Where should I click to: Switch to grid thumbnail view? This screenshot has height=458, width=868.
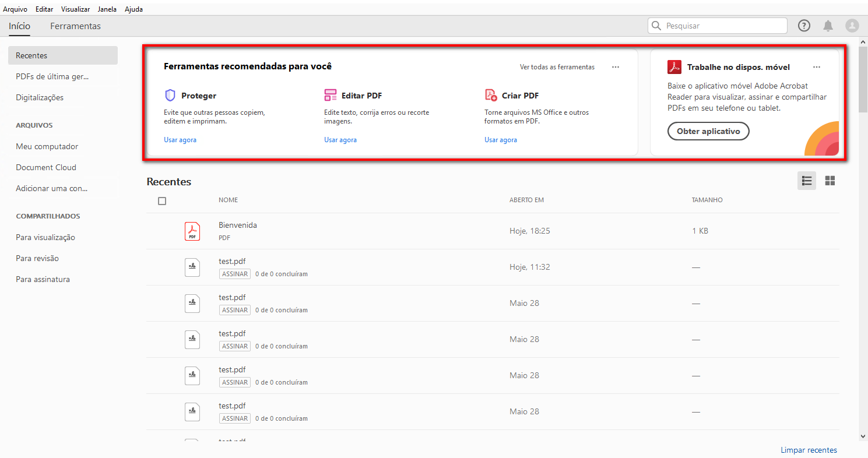[x=830, y=181]
